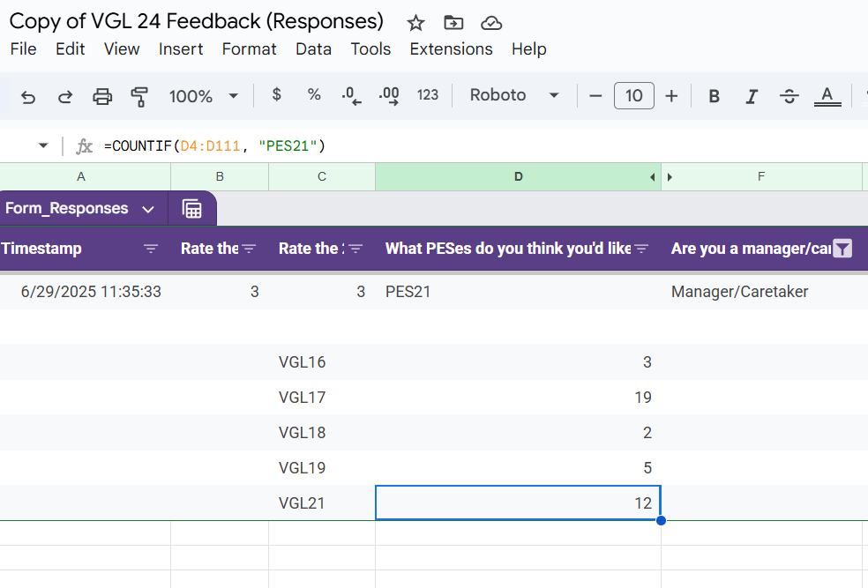
Task: Star the spreadsheet document
Action: pos(415,23)
